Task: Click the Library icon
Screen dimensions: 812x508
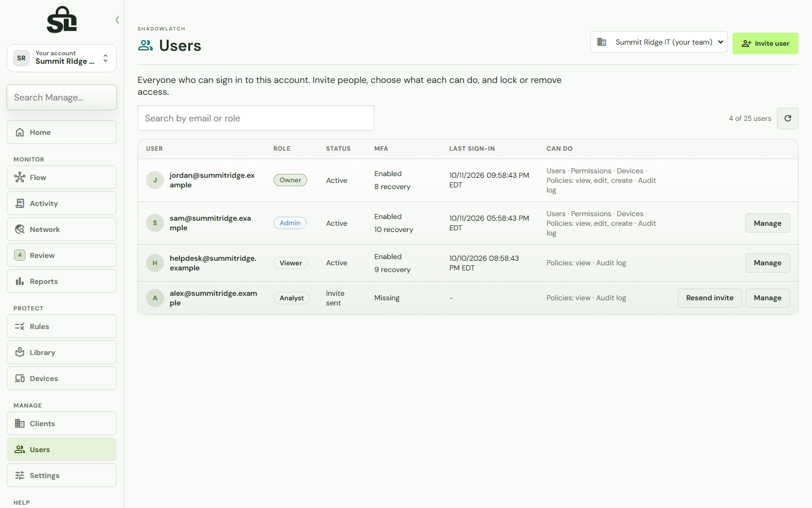Action: tap(20, 352)
